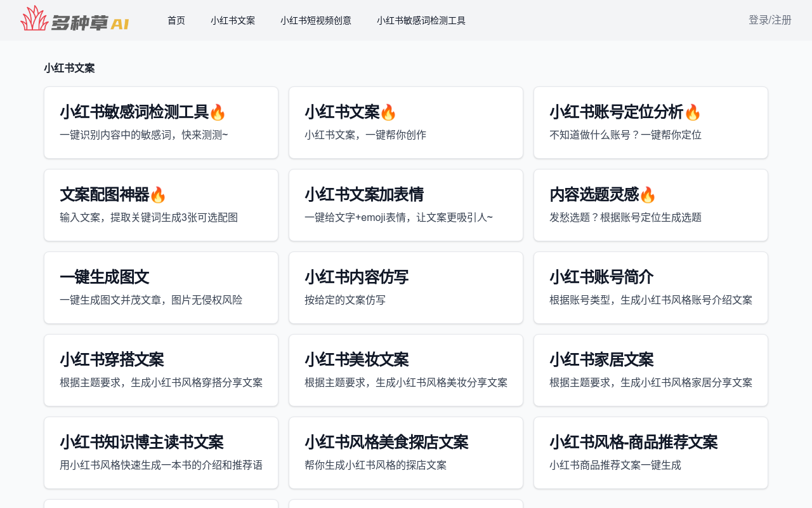Viewport: 812px width, 508px height.
Task: Select the 小红书账号简介 card
Action: [x=651, y=288]
